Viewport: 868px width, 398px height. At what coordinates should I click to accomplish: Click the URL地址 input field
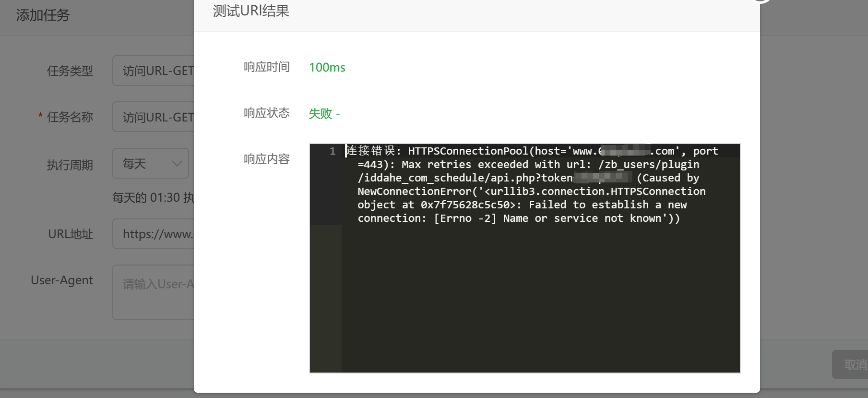click(x=153, y=234)
